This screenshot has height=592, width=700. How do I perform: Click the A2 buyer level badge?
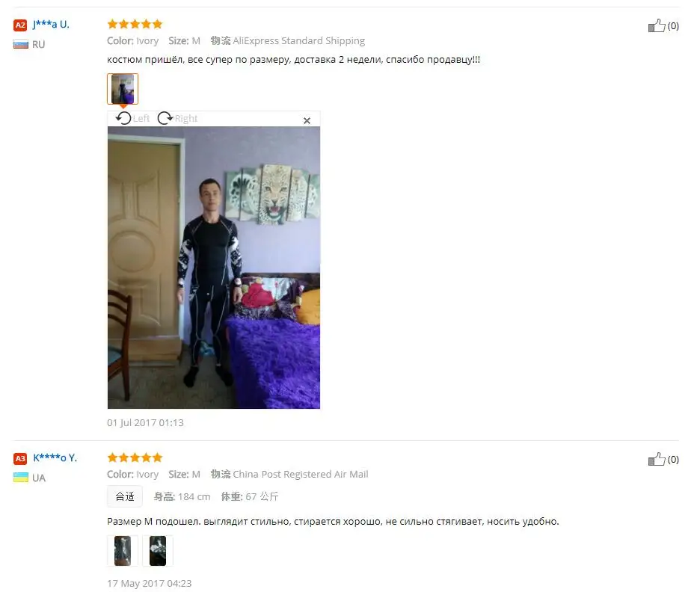(20, 25)
